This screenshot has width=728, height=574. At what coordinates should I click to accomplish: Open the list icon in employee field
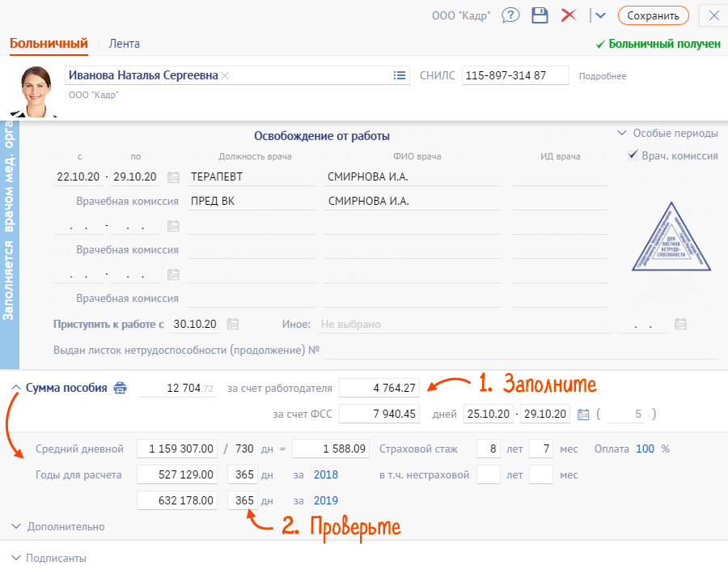(x=400, y=75)
